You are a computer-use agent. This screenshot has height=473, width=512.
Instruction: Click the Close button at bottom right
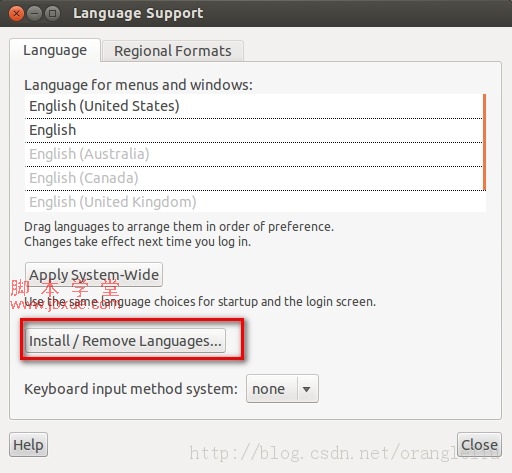(479, 445)
